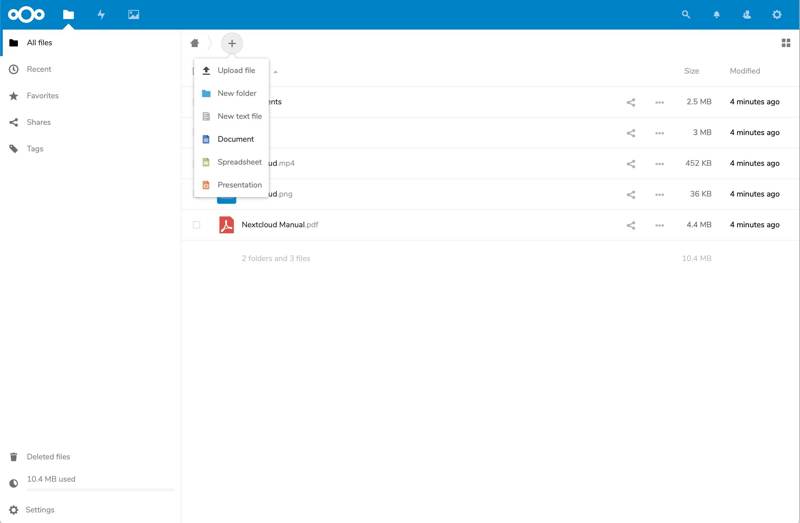Click the 4.4 MB size value
This screenshot has width=800, height=523.
click(698, 225)
